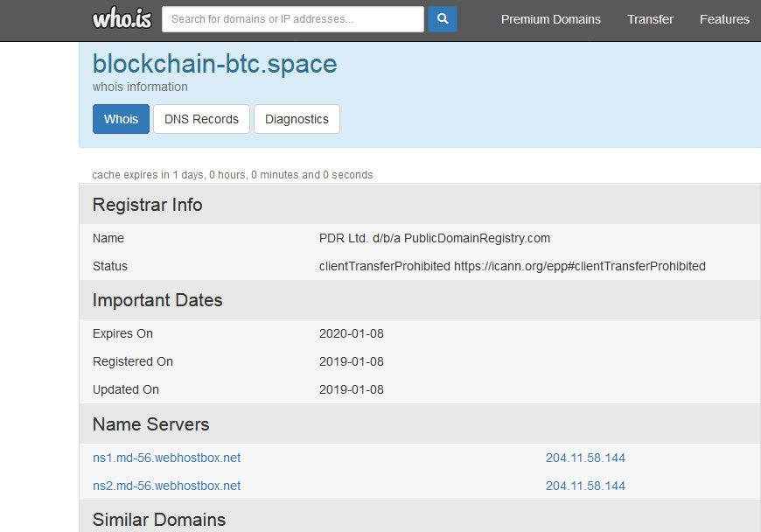Click the Similar Domains section heading
Image resolution: width=761 pixels, height=532 pixels.
click(159, 520)
